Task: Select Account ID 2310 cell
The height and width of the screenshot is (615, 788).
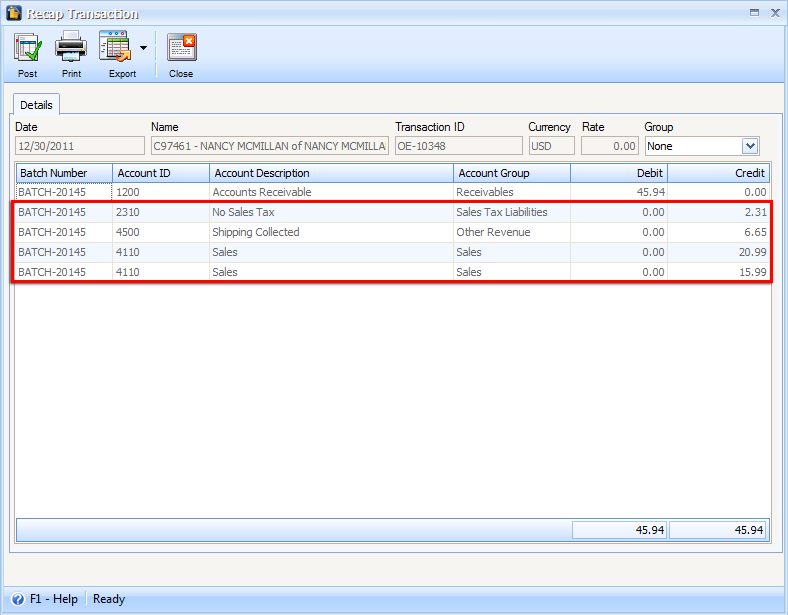Action: point(161,212)
